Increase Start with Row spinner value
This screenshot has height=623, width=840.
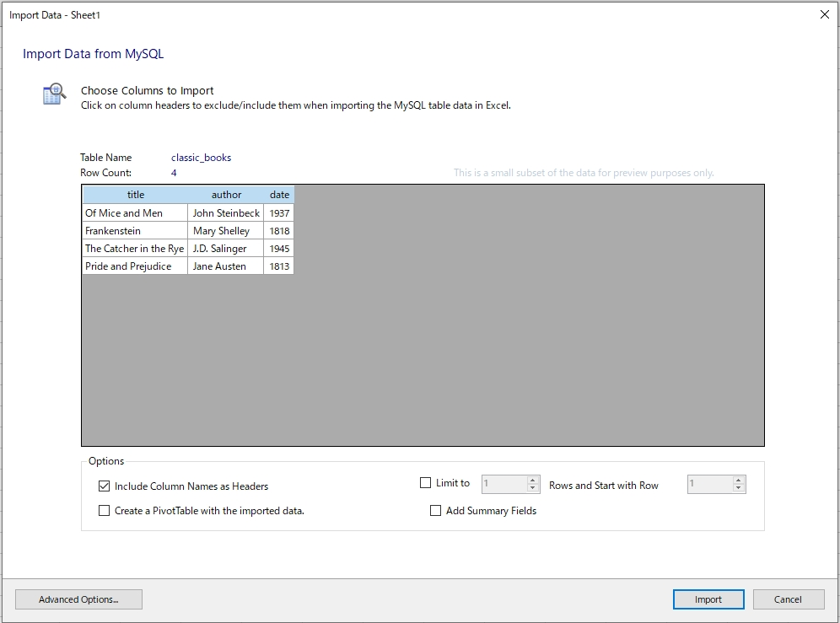[738, 480]
